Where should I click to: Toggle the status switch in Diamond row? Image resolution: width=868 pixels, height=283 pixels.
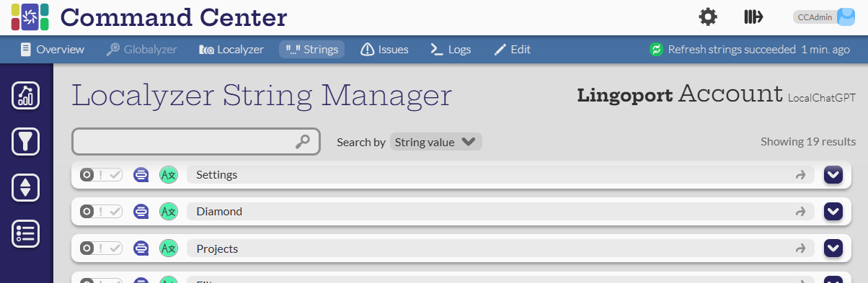(101, 211)
